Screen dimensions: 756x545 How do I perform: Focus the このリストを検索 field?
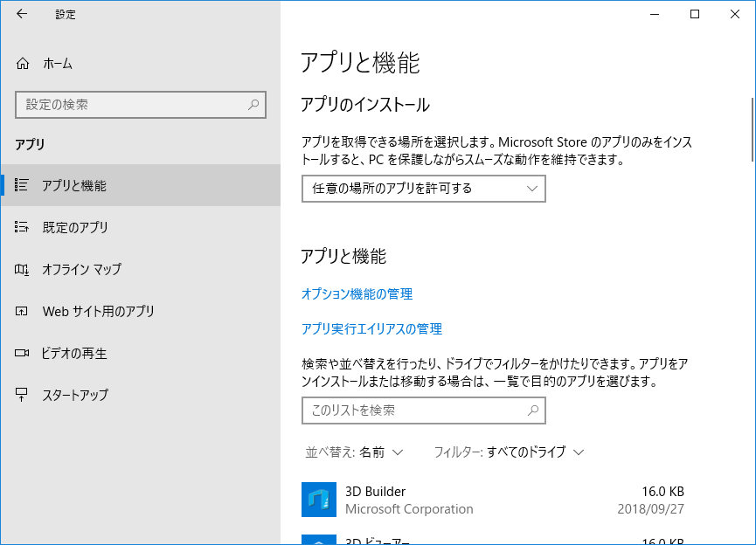423,410
